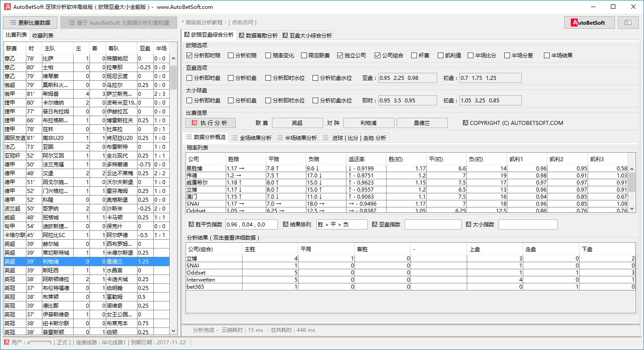
Task: Click the up arrow of 赔率列表 scrollbar
Action: pyautogui.click(x=632, y=169)
